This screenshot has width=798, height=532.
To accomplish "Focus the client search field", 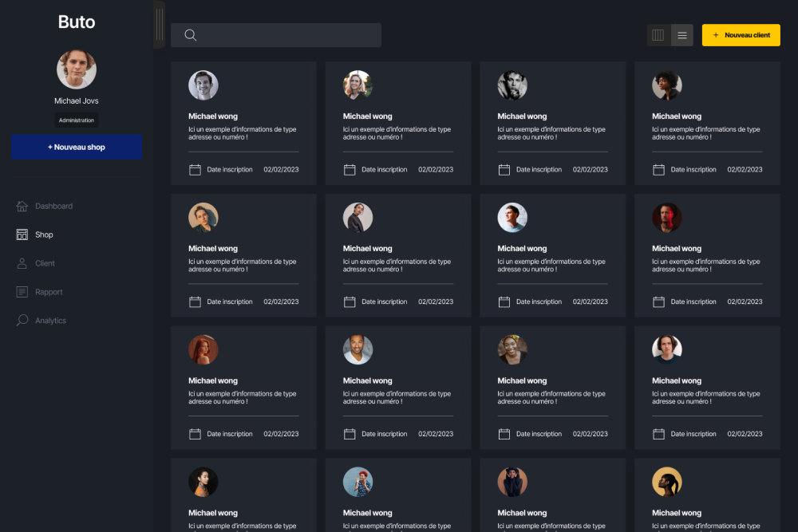I will (x=287, y=35).
